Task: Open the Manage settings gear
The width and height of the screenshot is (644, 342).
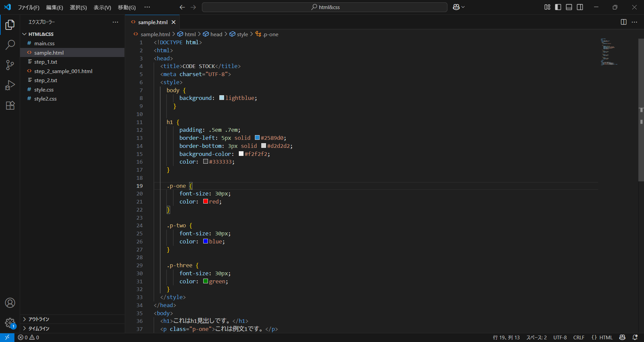Action: pos(10,323)
